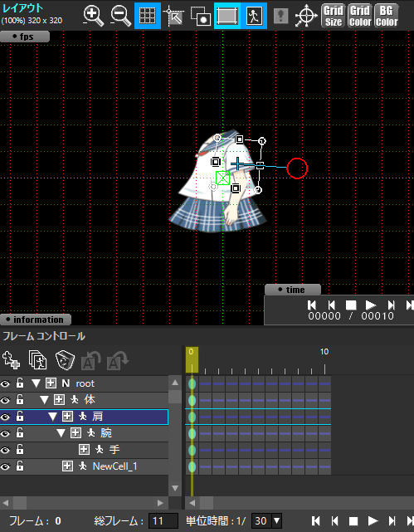Jump to first frame in bottom controls
The image size is (414, 532).
315,521
